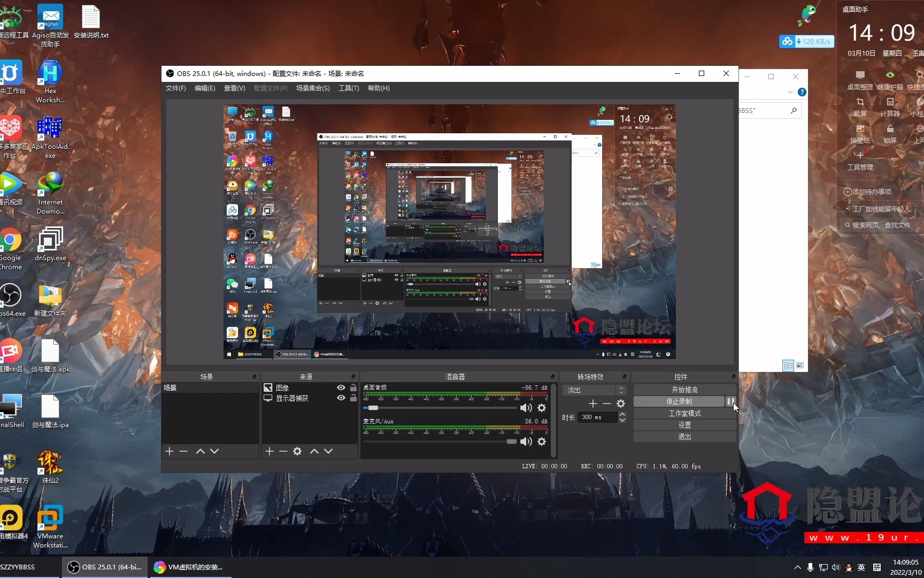
Task: Select dnSpy.exe desktop icon
Action: tap(50, 244)
